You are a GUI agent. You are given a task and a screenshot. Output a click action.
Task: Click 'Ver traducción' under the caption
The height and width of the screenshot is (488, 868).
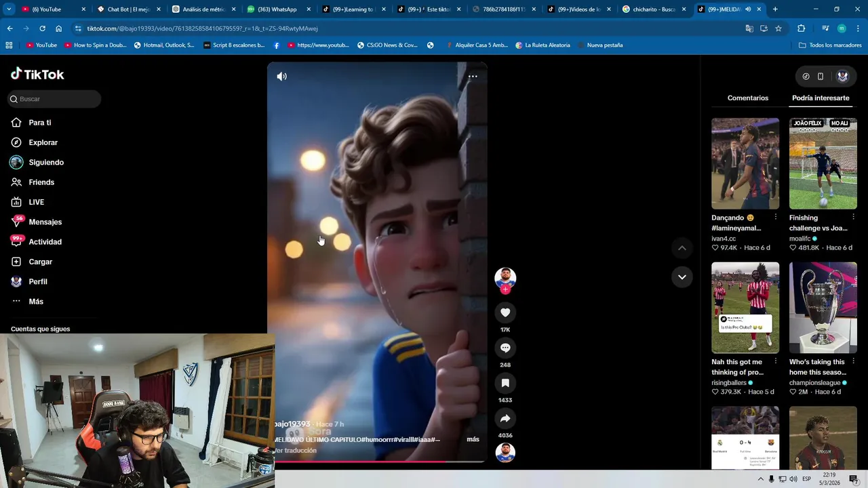click(x=296, y=450)
